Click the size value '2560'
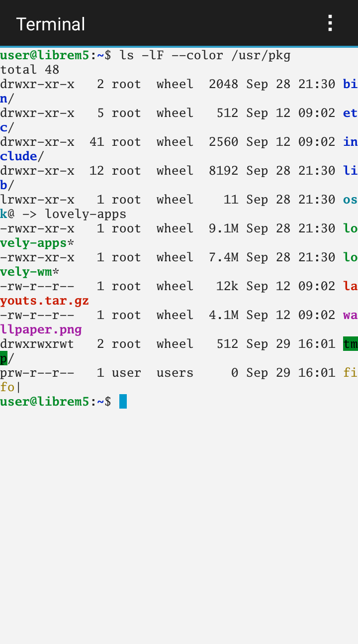The width and height of the screenshot is (358, 644). point(224,142)
